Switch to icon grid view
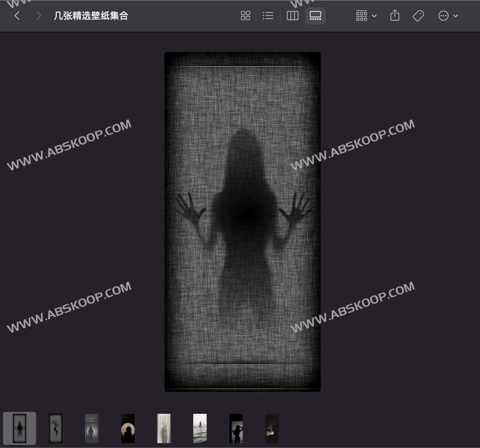This screenshot has height=448, width=480. (245, 16)
